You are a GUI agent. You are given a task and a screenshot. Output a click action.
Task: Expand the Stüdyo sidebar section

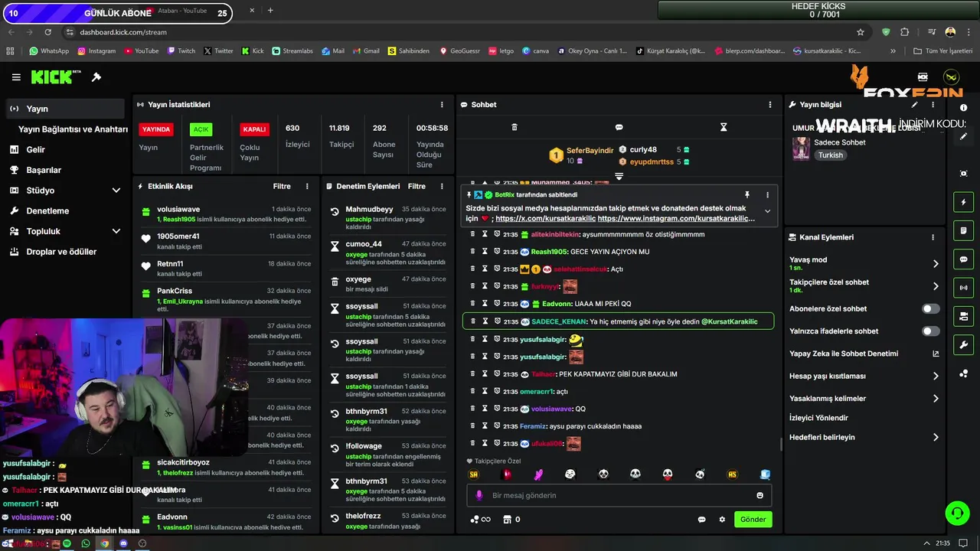pyautogui.click(x=116, y=191)
